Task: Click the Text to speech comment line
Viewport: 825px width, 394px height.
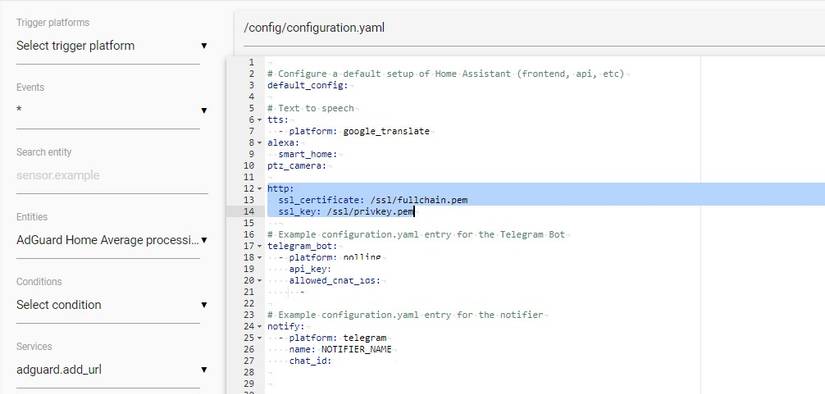Action: 310,108
